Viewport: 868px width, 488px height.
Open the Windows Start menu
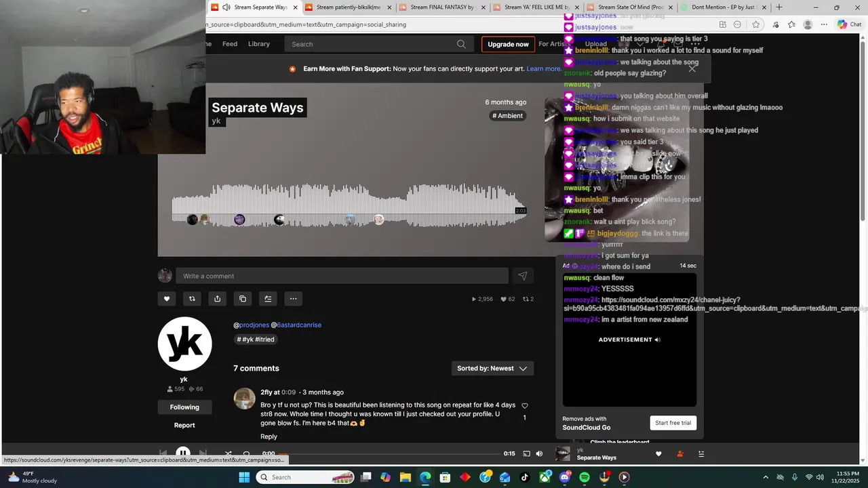(x=244, y=477)
